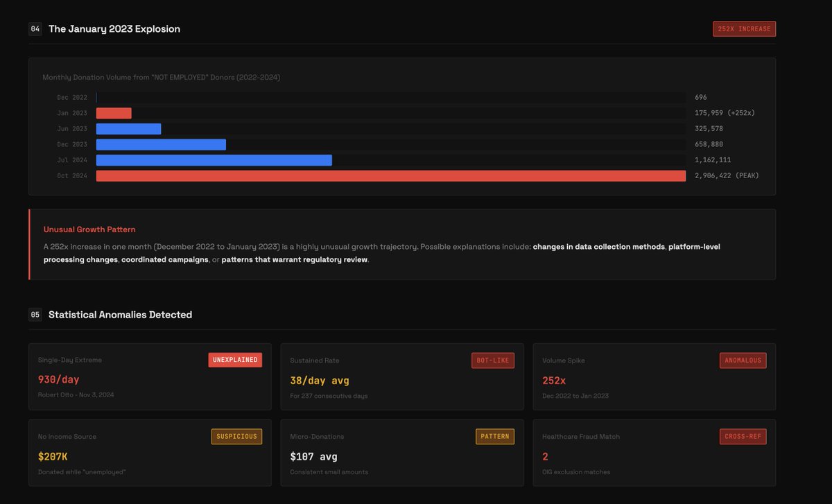This screenshot has width=832, height=504.
Task: Click the Jun 2023 row label
Action: point(72,129)
